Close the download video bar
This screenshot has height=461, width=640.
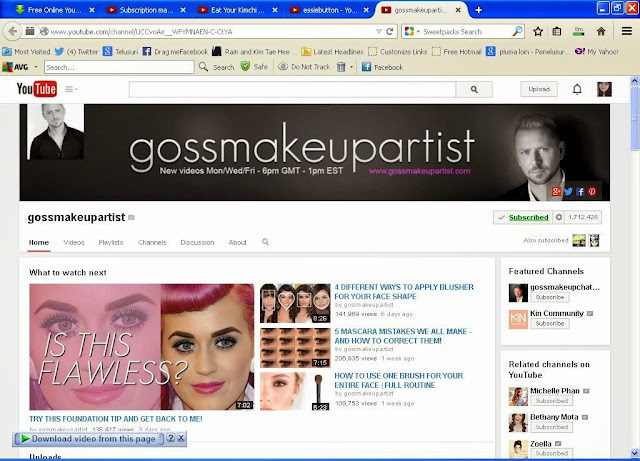tap(181, 439)
